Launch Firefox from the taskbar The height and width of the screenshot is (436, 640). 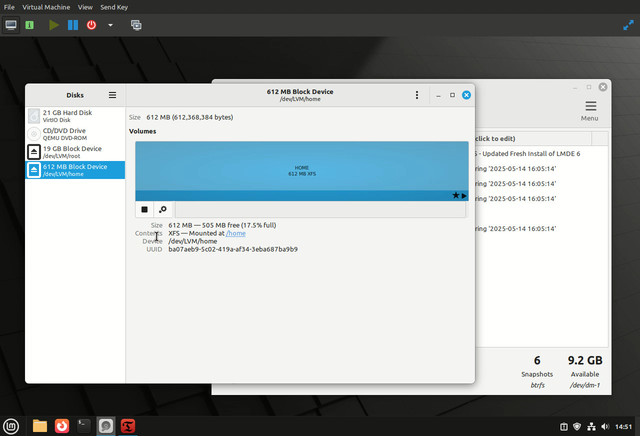point(62,426)
